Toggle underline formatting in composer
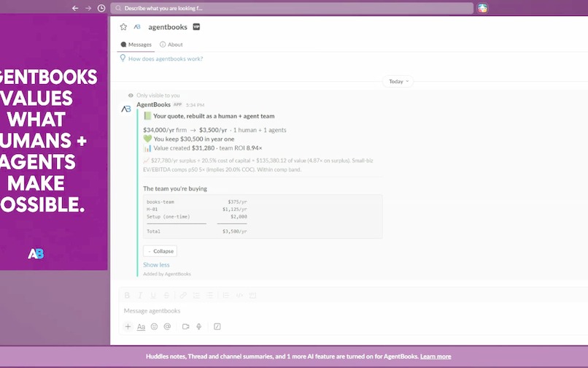The width and height of the screenshot is (588, 368). pyautogui.click(x=153, y=296)
